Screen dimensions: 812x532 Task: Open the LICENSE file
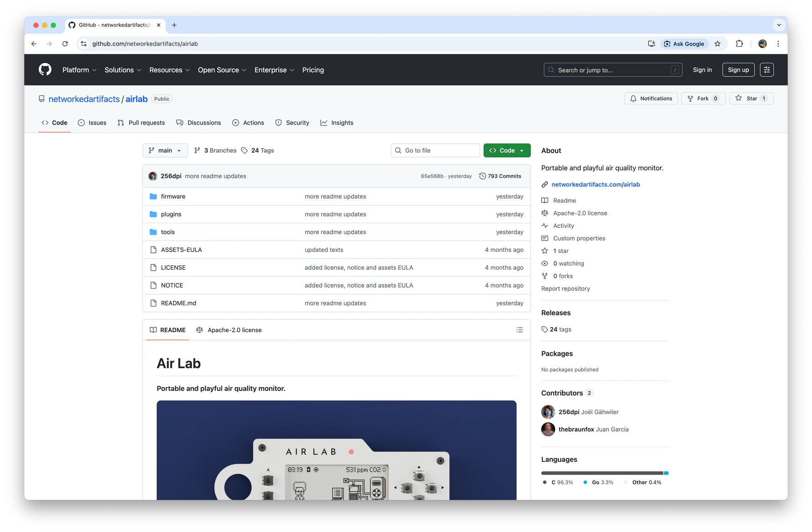173,268
